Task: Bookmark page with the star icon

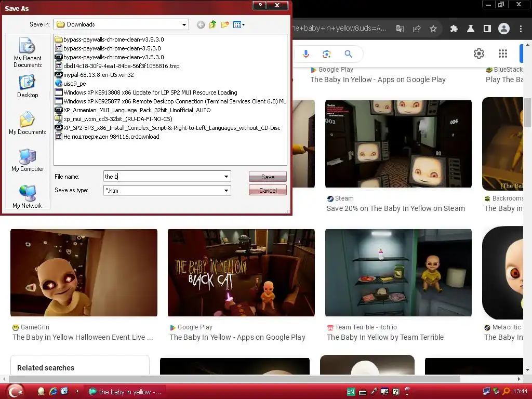Action: pyautogui.click(x=433, y=29)
